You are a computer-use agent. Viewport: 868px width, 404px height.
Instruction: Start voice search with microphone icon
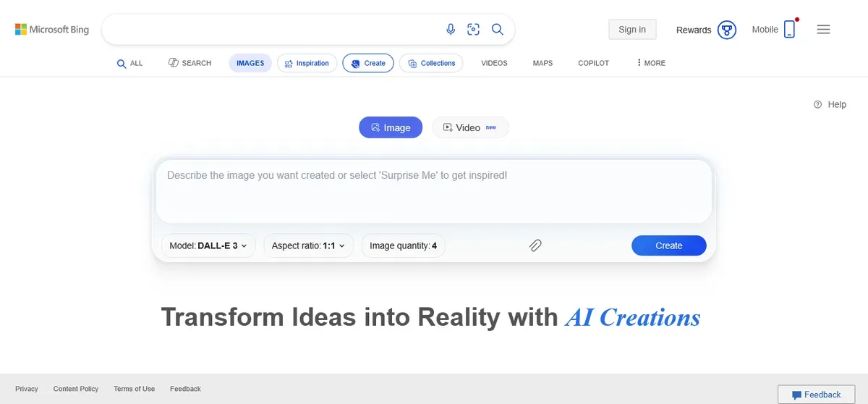[451, 29]
